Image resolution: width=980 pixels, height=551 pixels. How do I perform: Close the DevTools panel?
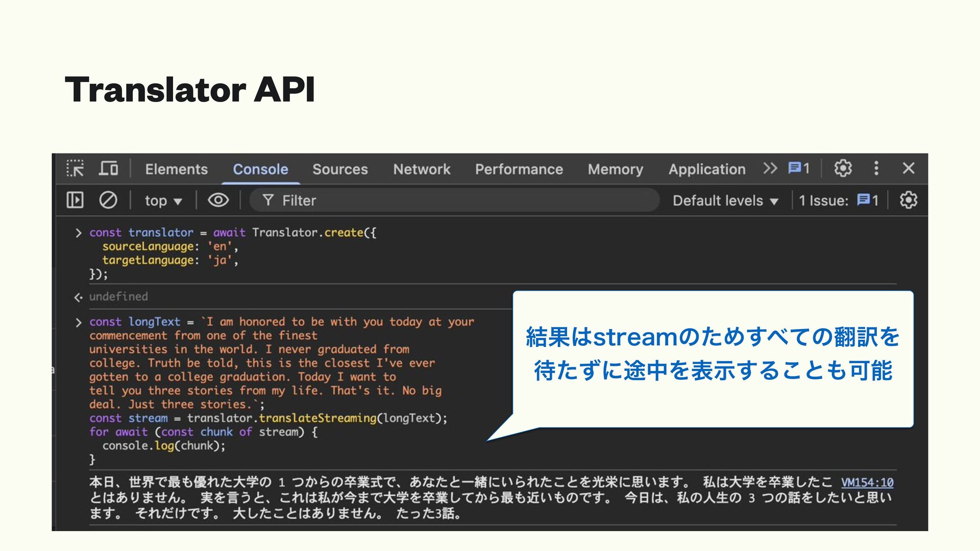click(909, 168)
